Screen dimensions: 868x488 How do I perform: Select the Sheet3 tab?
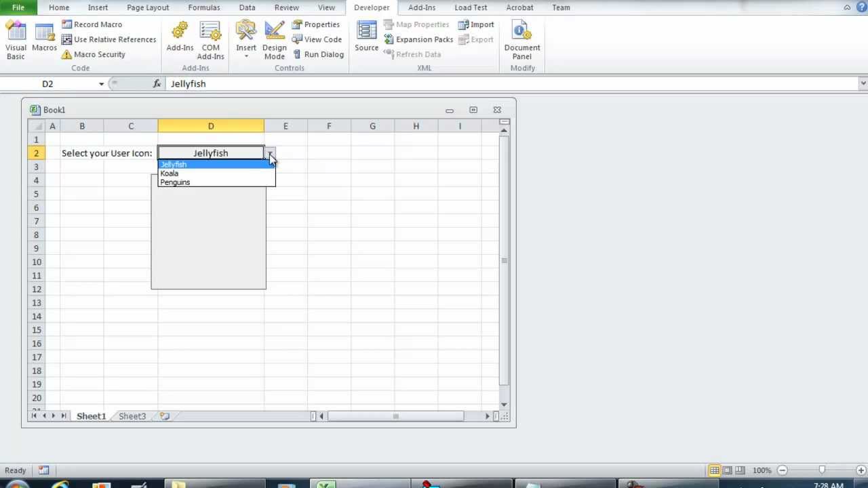click(132, 416)
